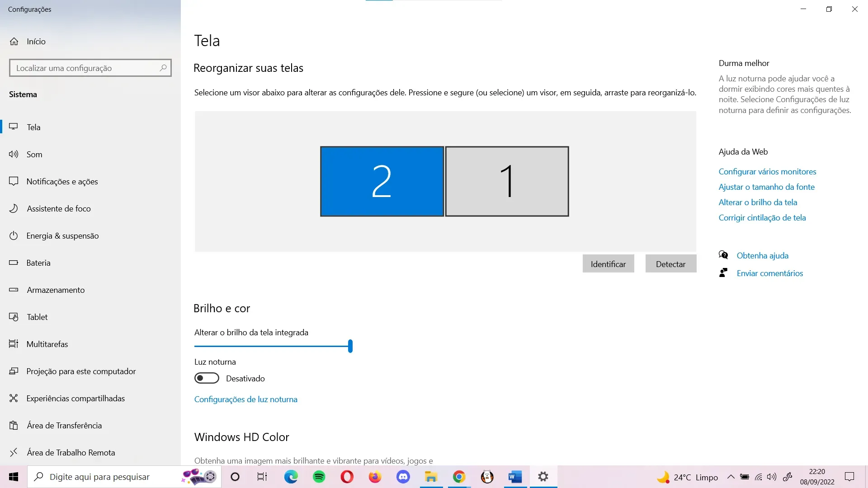Launch Firefox from the taskbar

(375, 477)
